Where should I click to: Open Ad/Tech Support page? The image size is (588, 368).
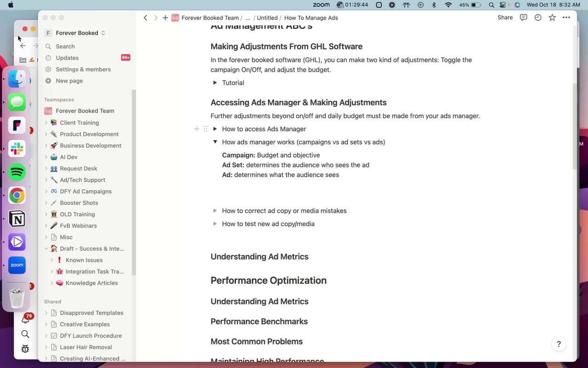[x=82, y=180]
